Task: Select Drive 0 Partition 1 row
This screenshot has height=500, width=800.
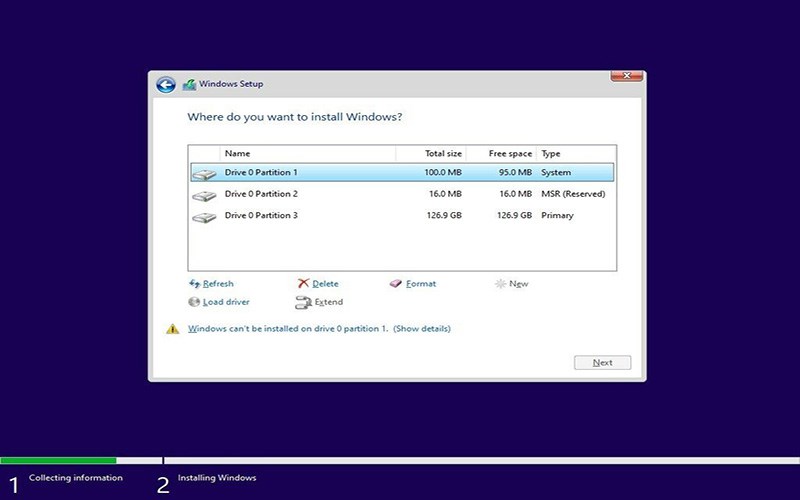Action: pos(402,172)
